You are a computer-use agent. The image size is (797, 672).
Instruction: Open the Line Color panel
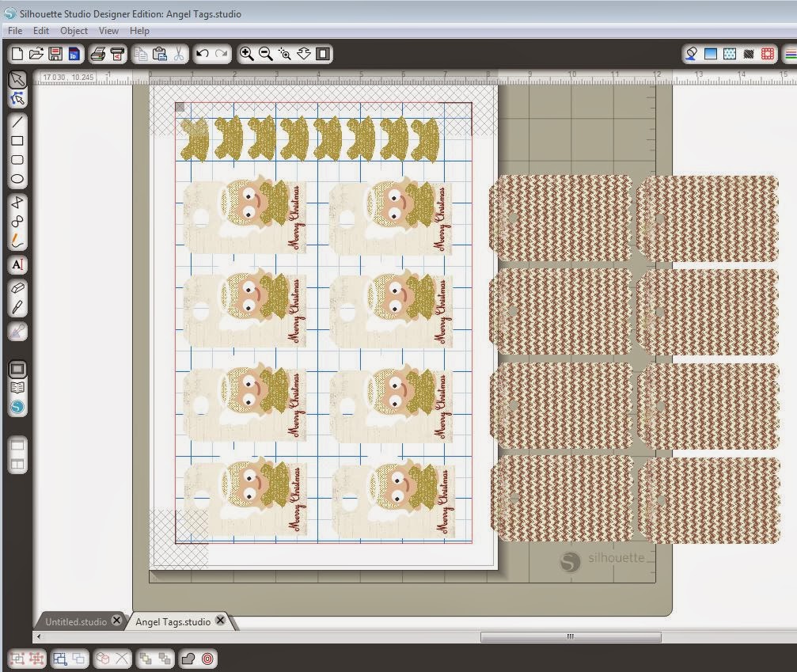[791, 54]
